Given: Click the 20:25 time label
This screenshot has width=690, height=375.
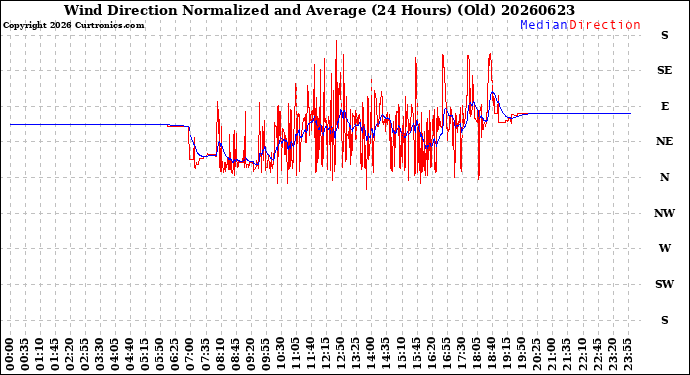Looking at the screenshot, I should pyautogui.click(x=536, y=355).
